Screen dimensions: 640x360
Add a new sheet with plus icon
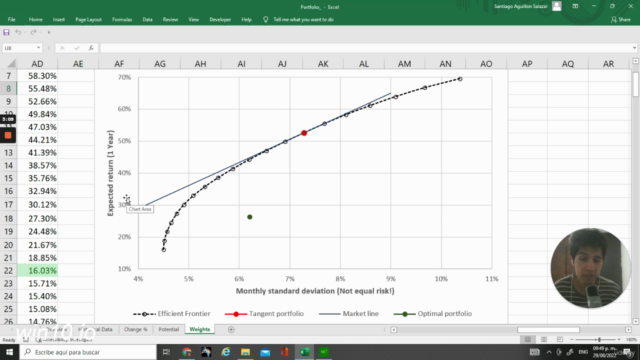[231, 329]
